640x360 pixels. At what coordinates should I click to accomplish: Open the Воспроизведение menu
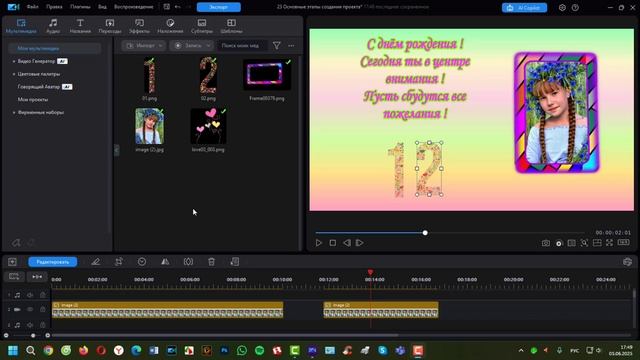[134, 7]
